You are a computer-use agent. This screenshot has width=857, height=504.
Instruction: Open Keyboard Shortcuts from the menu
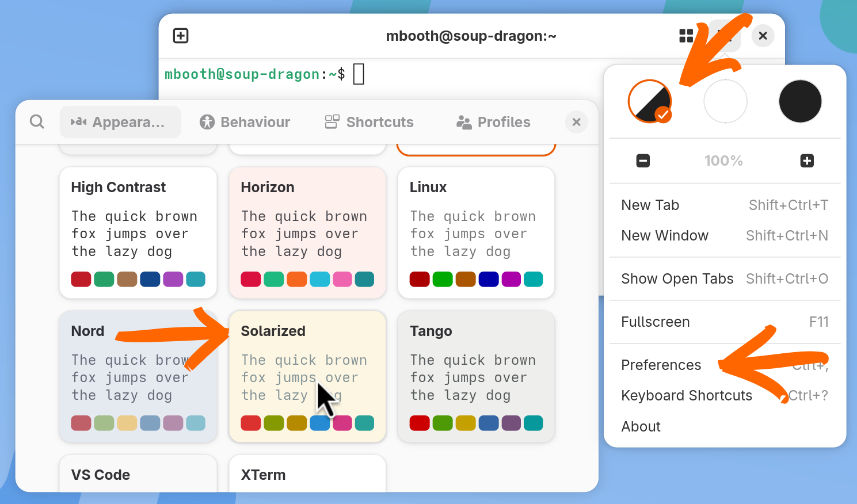pyautogui.click(x=725, y=395)
